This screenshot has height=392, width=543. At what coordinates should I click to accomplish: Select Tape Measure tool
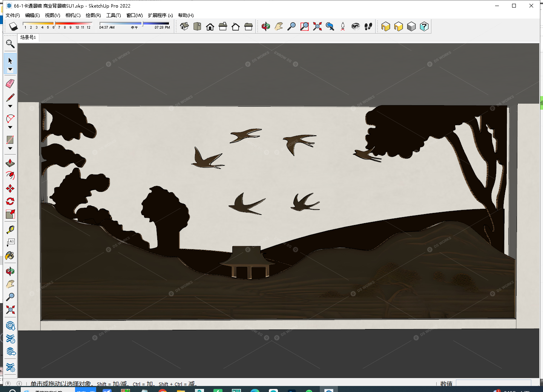pyautogui.click(x=10, y=230)
